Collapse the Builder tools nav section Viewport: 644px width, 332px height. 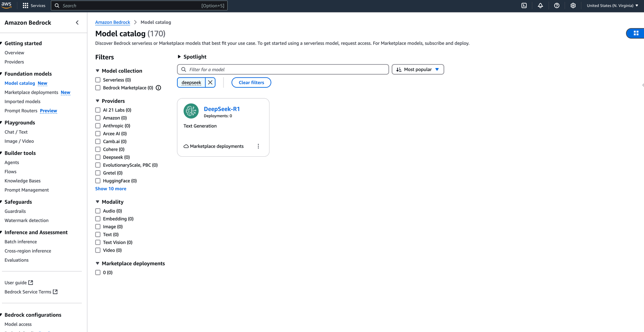[1, 153]
